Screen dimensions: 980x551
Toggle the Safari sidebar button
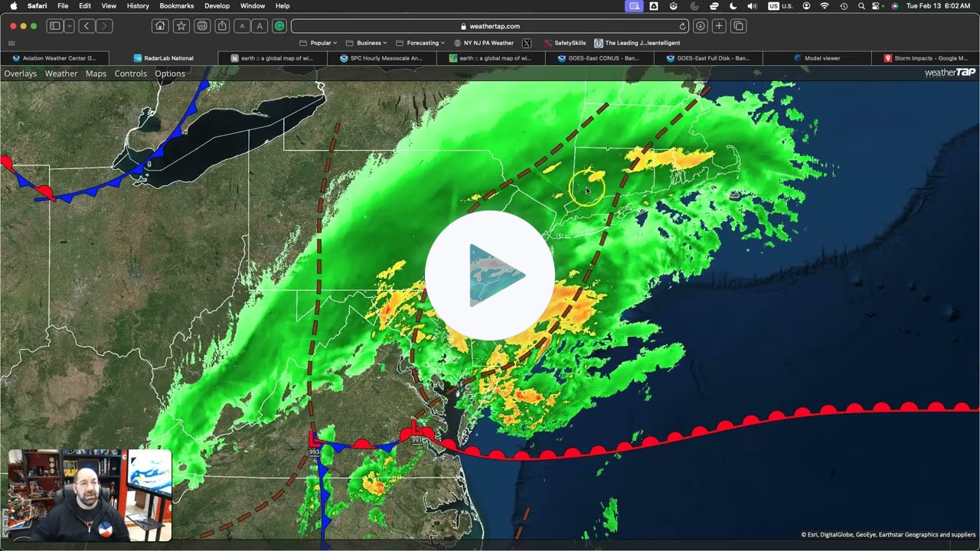55,26
